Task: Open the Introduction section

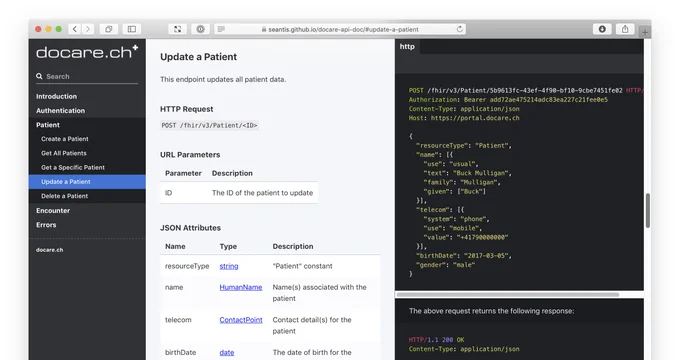Action: (56, 96)
